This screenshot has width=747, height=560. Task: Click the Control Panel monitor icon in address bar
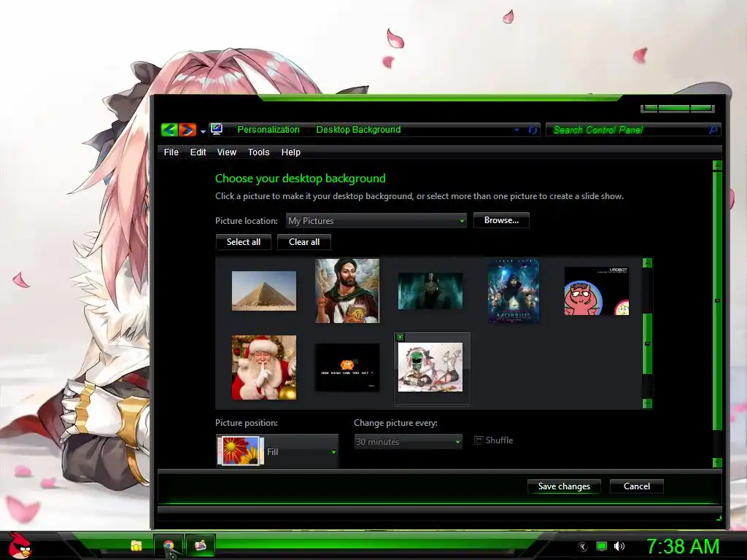[x=217, y=129]
